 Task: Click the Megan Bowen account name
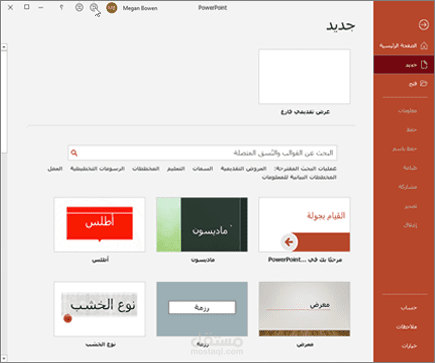pos(140,8)
